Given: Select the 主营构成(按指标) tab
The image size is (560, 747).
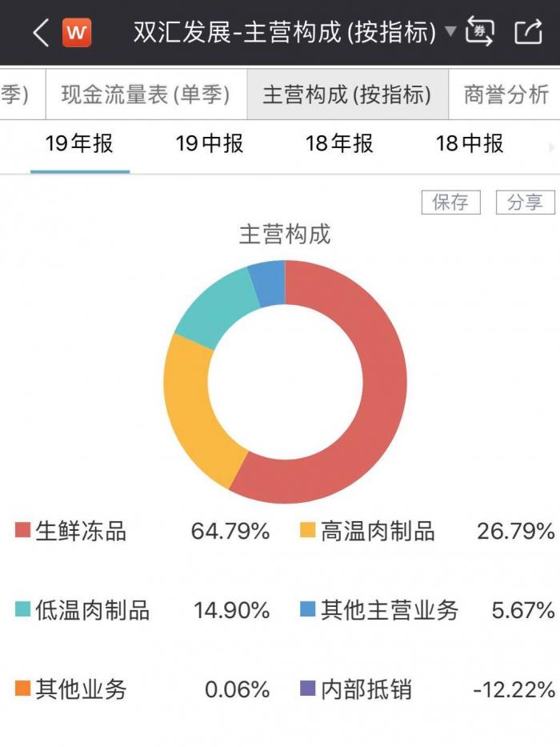Looking at the screenshot, I should tap(347, 94).
